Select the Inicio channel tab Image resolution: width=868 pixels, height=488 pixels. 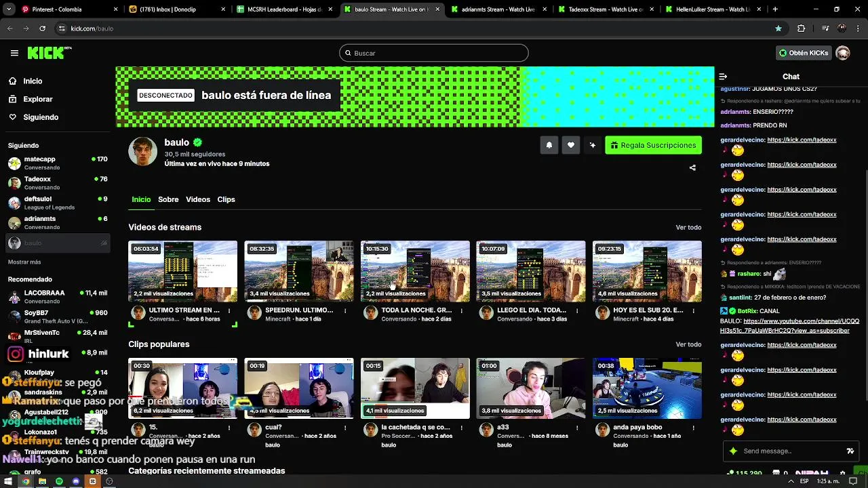[141, 199]
